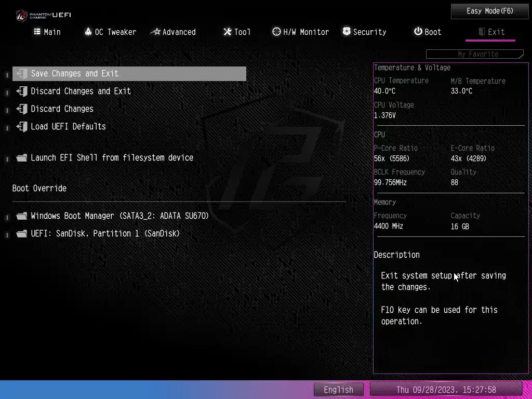Switch to the Security tab
The image size is (532, 399).
[x=364, y=32]
